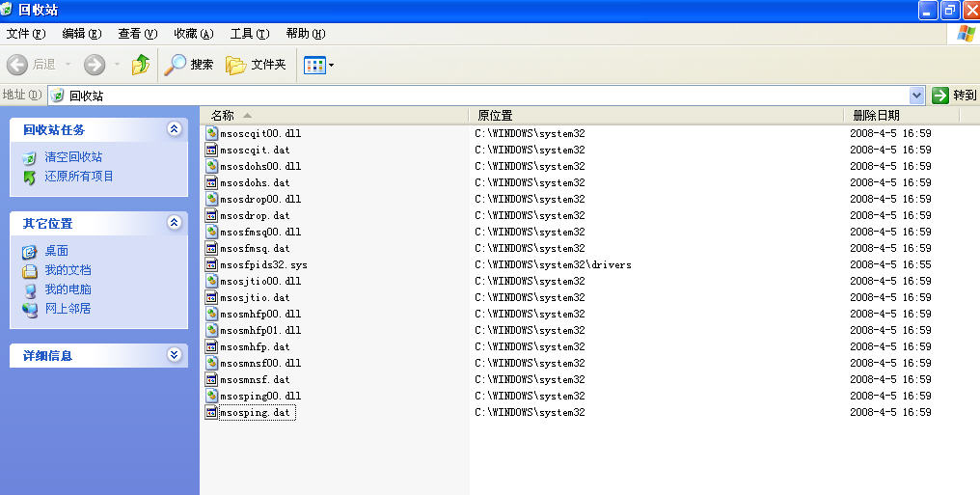Select the msosdohs00.dll file icon
Image resolution: width=980 pixels, height=495 pixels.
[211, 166]
